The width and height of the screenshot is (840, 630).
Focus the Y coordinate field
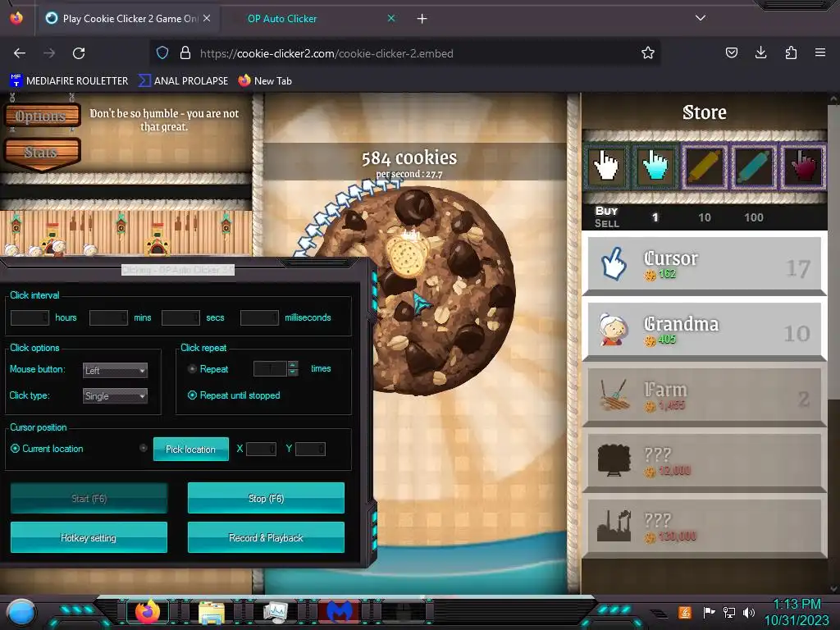(310, 449)
